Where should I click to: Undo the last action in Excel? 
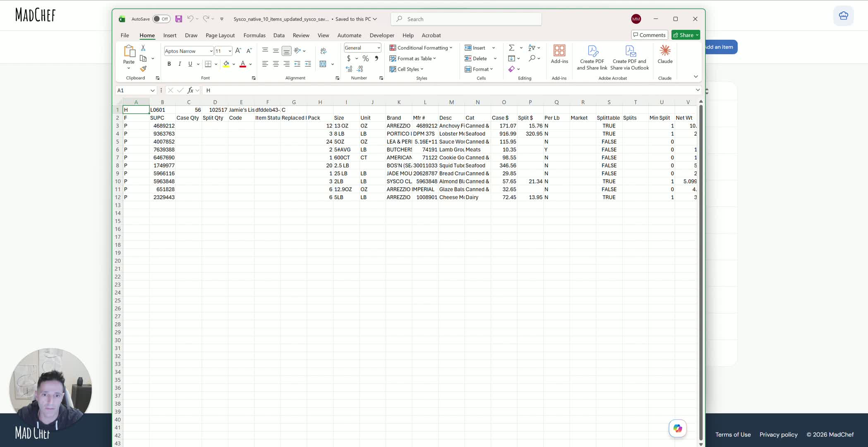190,19
